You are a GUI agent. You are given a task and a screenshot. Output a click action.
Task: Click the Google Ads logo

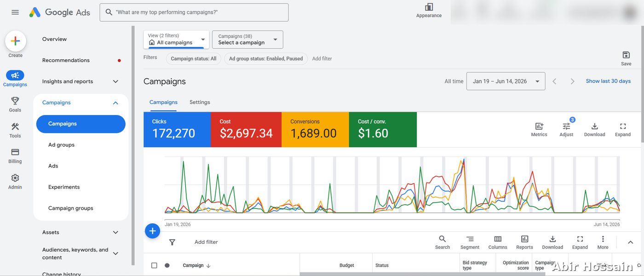point(60,12)
